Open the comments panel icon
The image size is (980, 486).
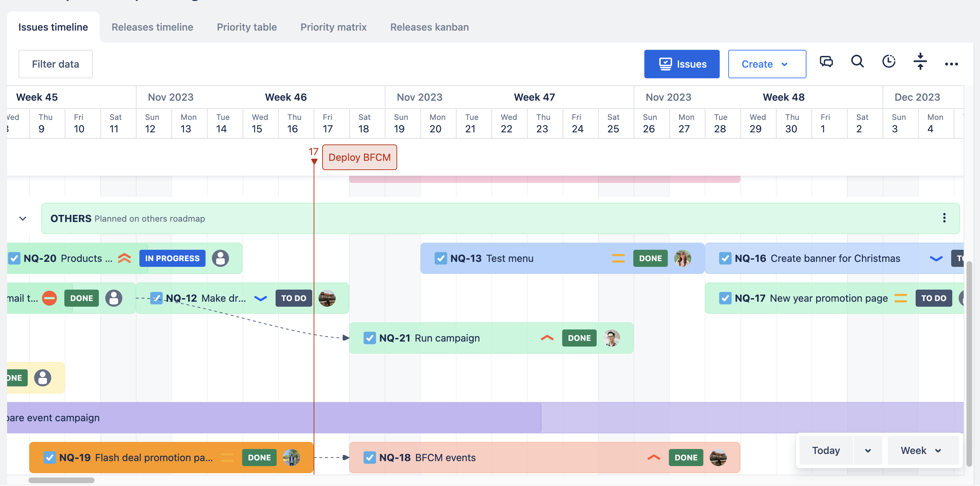[826, 62]
